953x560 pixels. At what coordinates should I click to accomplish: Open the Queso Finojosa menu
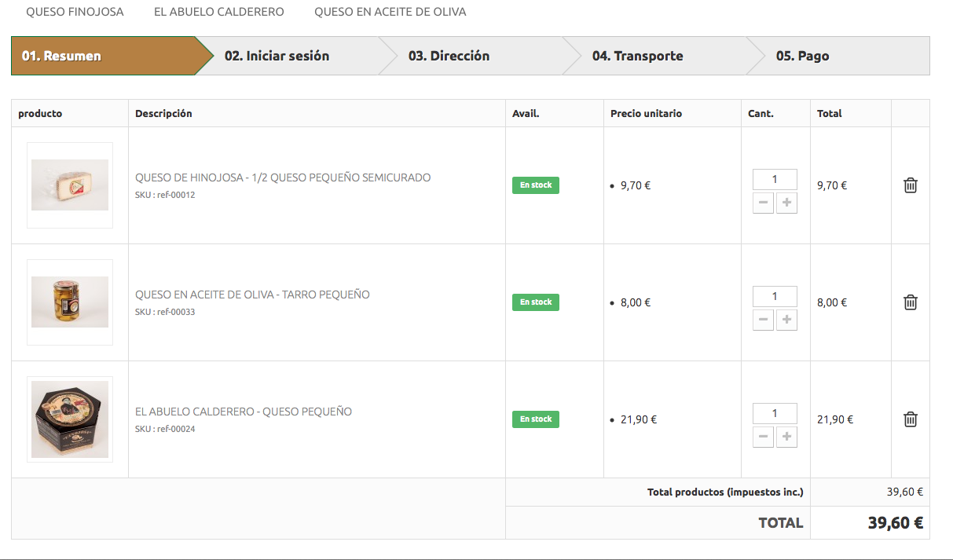(75, 12)
